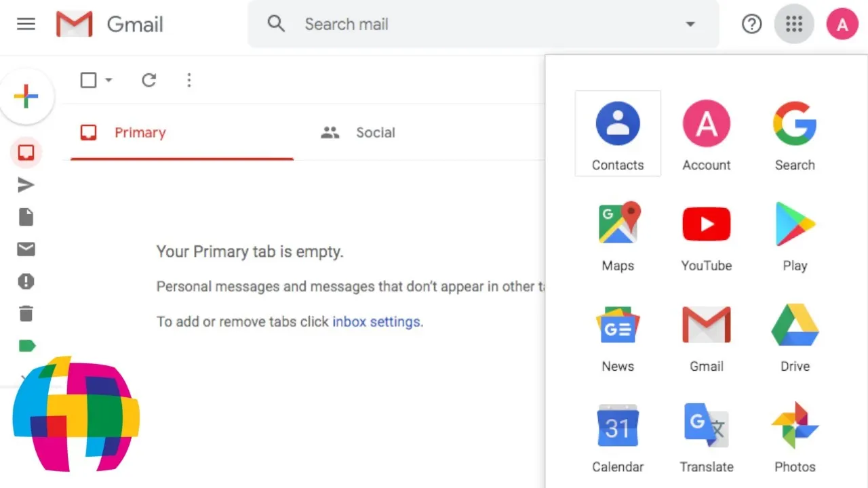Image resolution: width=868 pixels, height=488 pixels.
Task: Open the More three-dot toolbar menu
Action: tap(189, 80)
